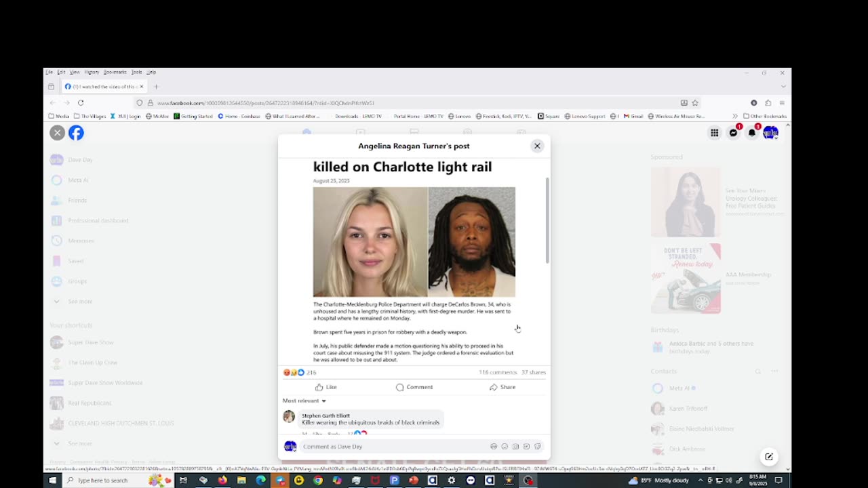Show more bookmarks with the chevron
Viewport: 868px width, 488px height.
point(735,116)
